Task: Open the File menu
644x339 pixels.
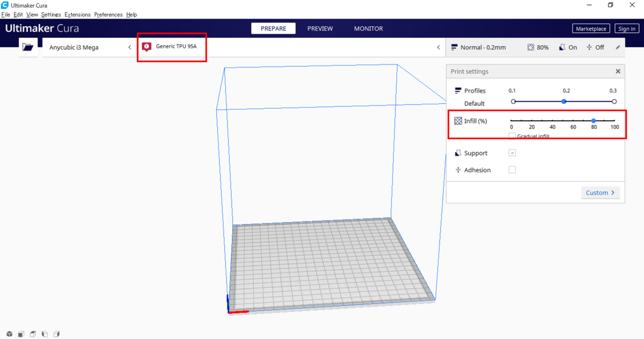Action: [x=6, y=15]
